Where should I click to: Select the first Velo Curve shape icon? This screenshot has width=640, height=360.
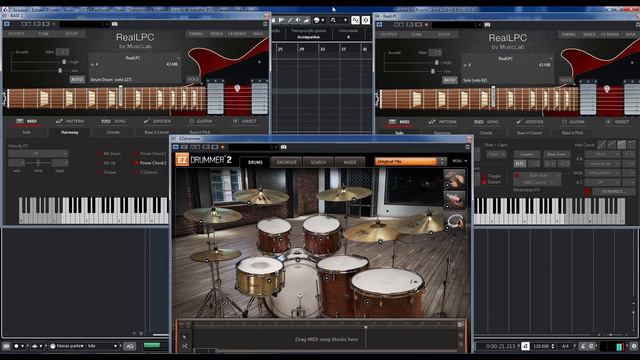(x=602, y=144)
